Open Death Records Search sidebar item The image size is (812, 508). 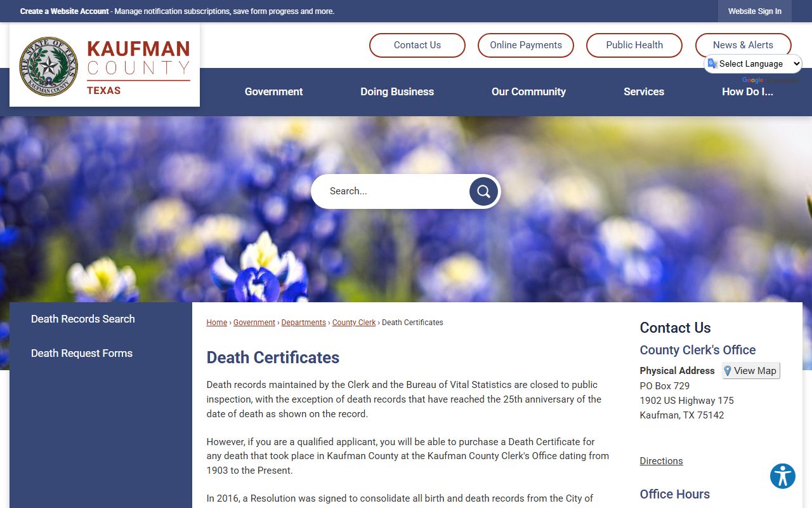pyautogui.click(x=83, y=319)
